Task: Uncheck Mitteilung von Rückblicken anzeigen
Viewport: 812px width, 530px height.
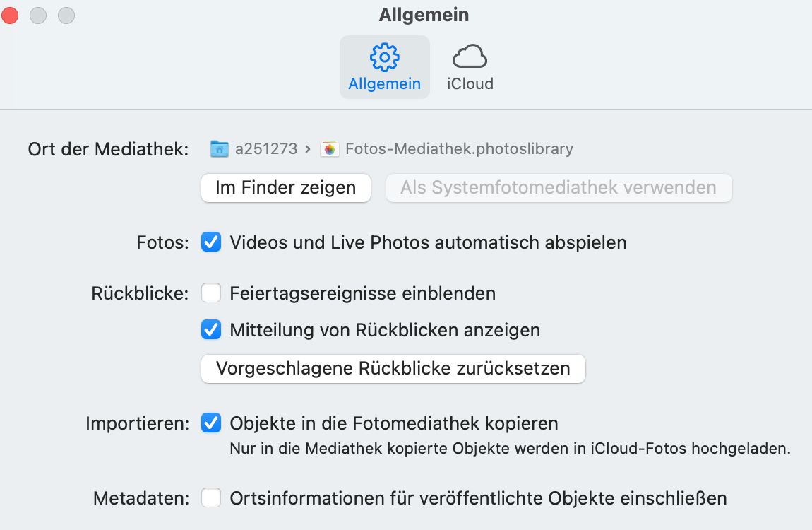Action: tap(211, 329)
